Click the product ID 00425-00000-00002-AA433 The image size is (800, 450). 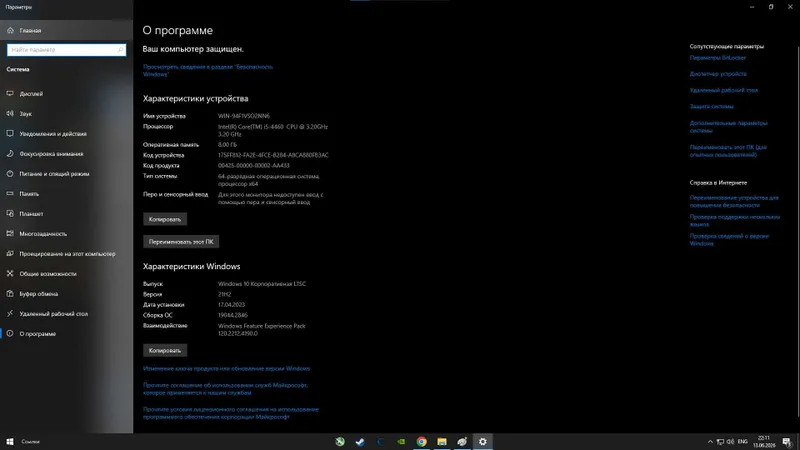coord(254,166)
